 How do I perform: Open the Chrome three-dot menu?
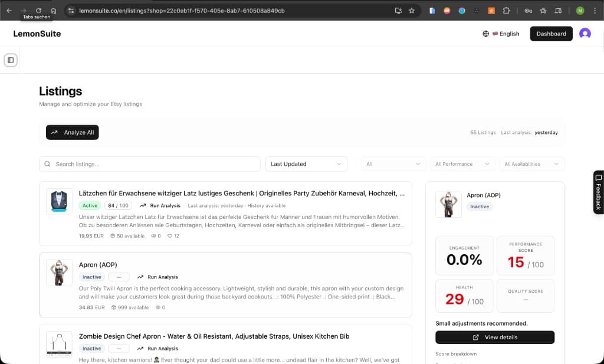595,11
